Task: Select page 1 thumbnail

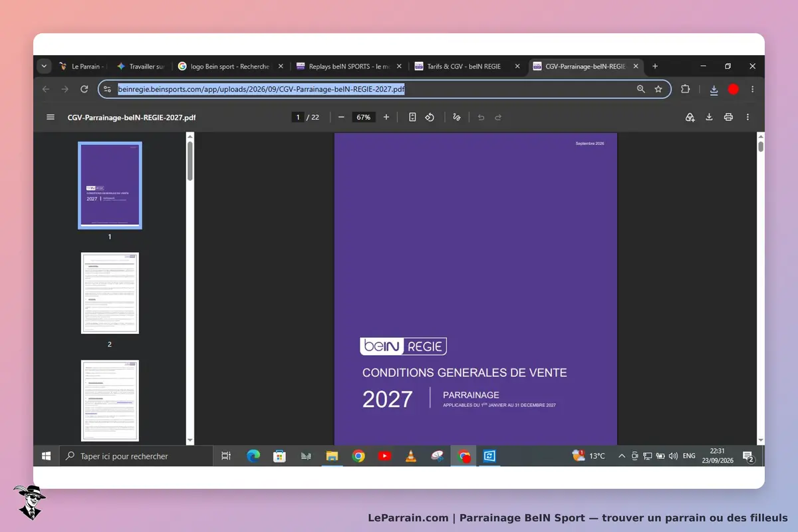Action: (110, 186)
